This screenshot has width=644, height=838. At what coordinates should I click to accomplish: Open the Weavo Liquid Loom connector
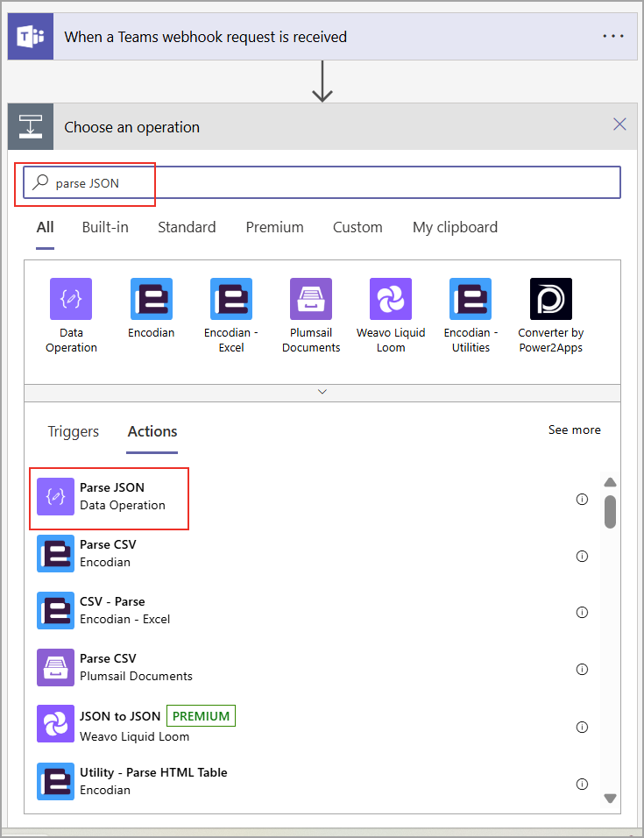pos(391,299)
